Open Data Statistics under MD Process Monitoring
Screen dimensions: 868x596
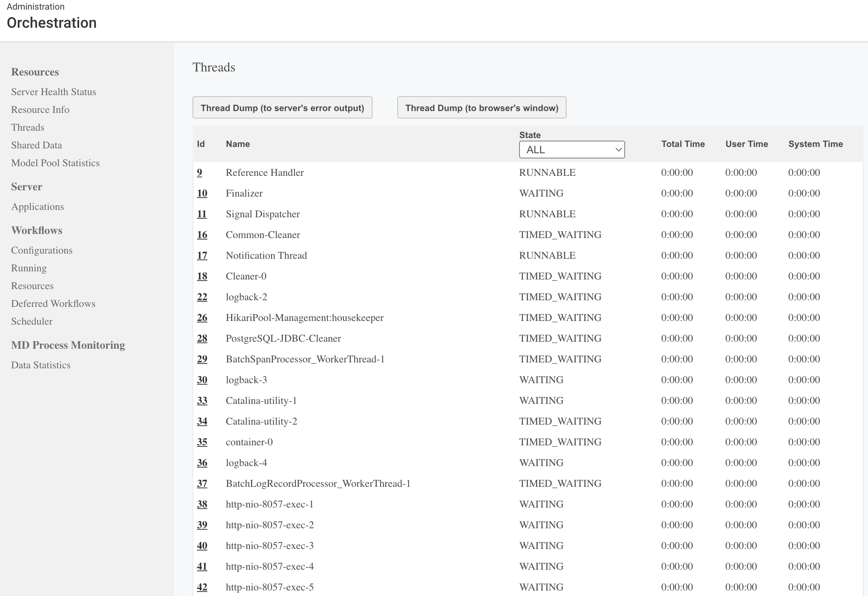click(x=41, y=365)
